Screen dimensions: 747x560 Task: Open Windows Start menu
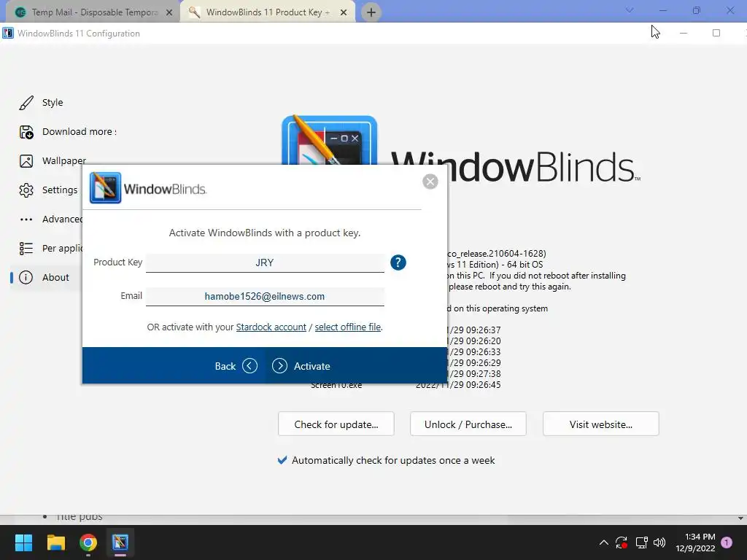(x=23, y=542)
